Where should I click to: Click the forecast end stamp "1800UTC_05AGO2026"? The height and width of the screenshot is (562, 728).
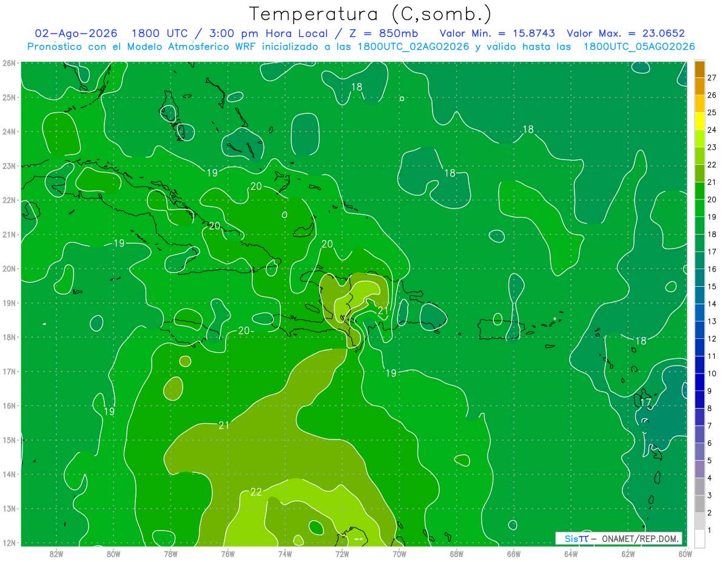(639, 47)
